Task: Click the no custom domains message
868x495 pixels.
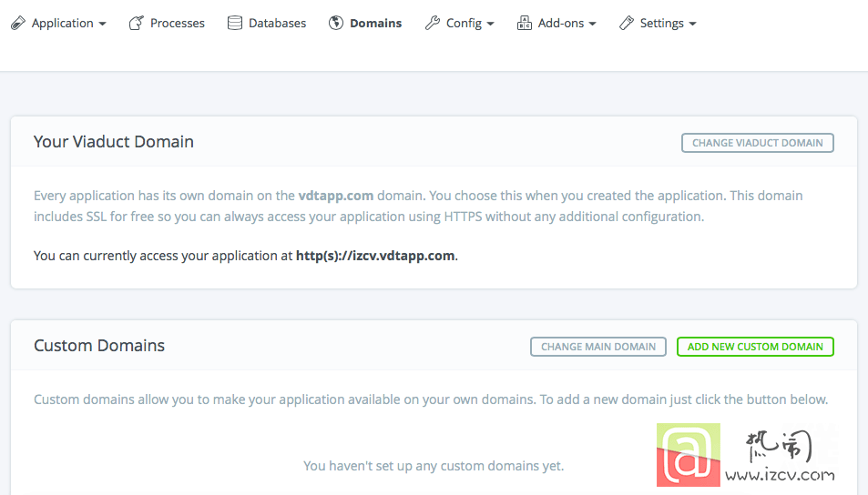Action: [434, 466]
